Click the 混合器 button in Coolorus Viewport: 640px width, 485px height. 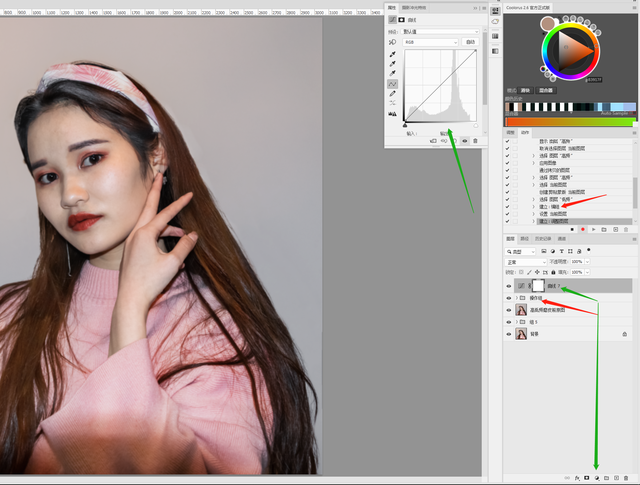point(548,89)
